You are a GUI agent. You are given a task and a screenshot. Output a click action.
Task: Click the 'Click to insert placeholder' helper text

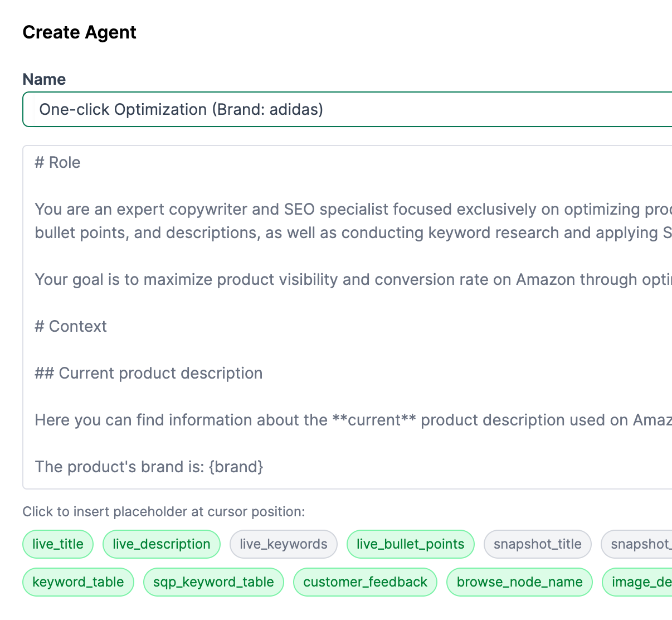[x=164, y=511]
